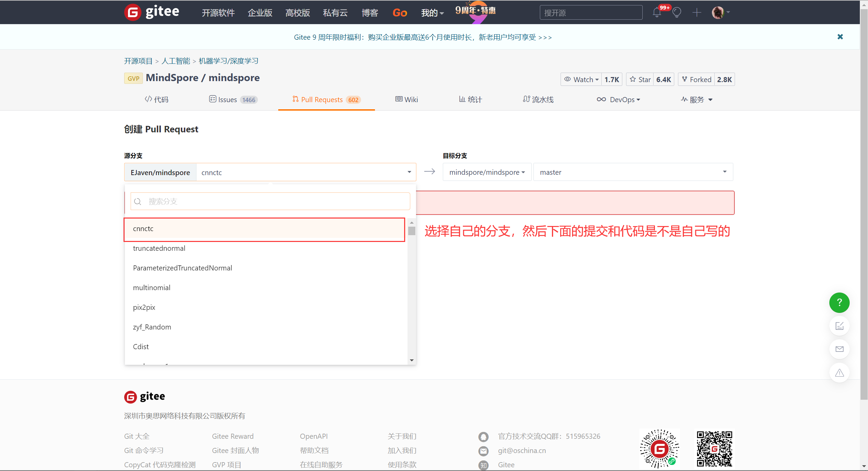This screenshot has height=471, width=868.
Task: Open the mindspore/mindspore target repo dropdown
Action: click(x=487, y=172)
